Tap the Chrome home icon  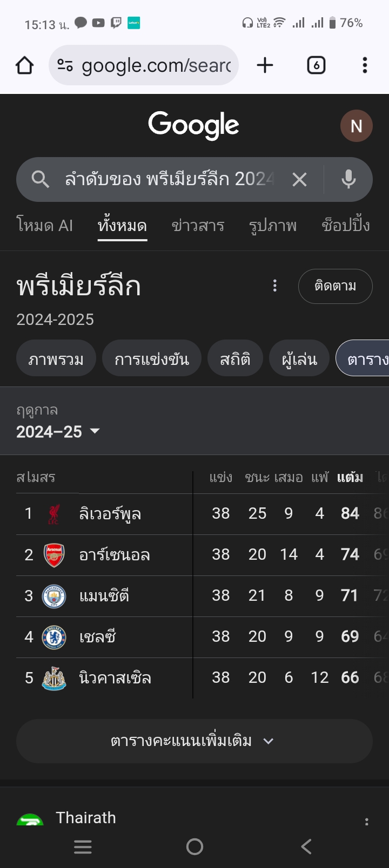24,66
